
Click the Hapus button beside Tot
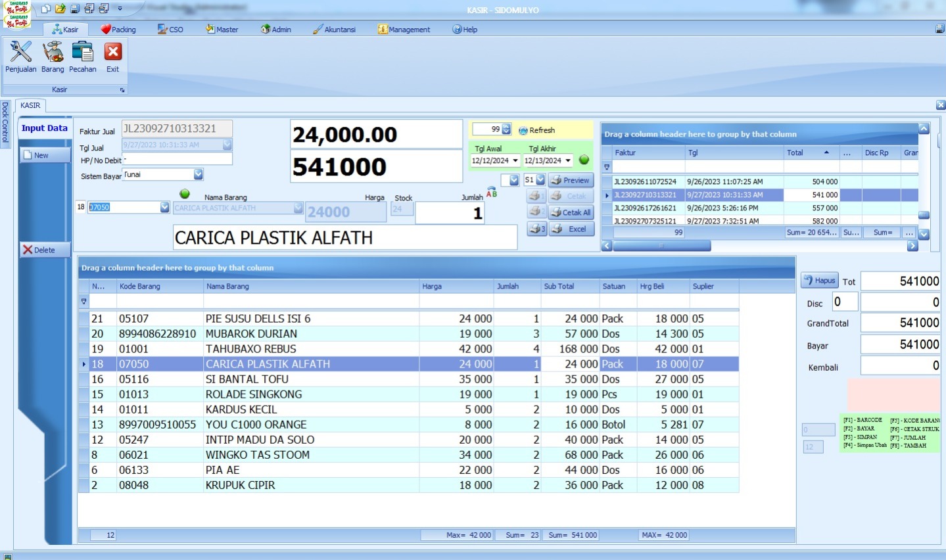click(x=819, y=281)
